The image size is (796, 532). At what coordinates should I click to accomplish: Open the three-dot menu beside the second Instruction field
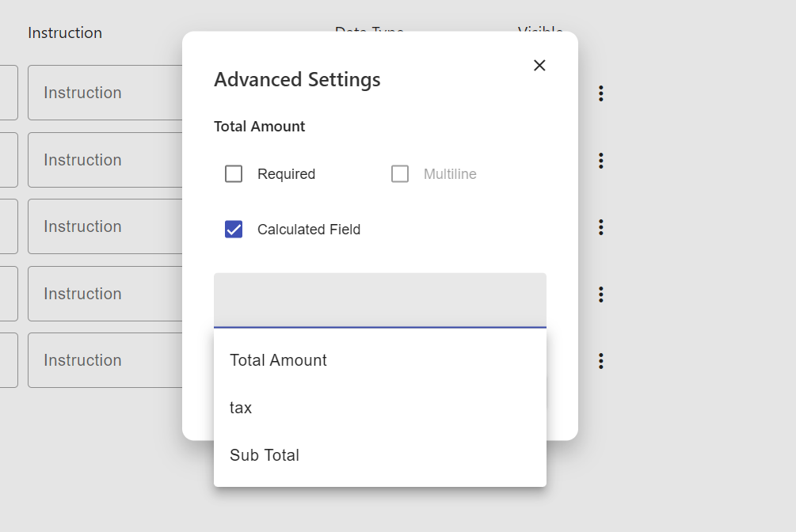coord(600,160)
